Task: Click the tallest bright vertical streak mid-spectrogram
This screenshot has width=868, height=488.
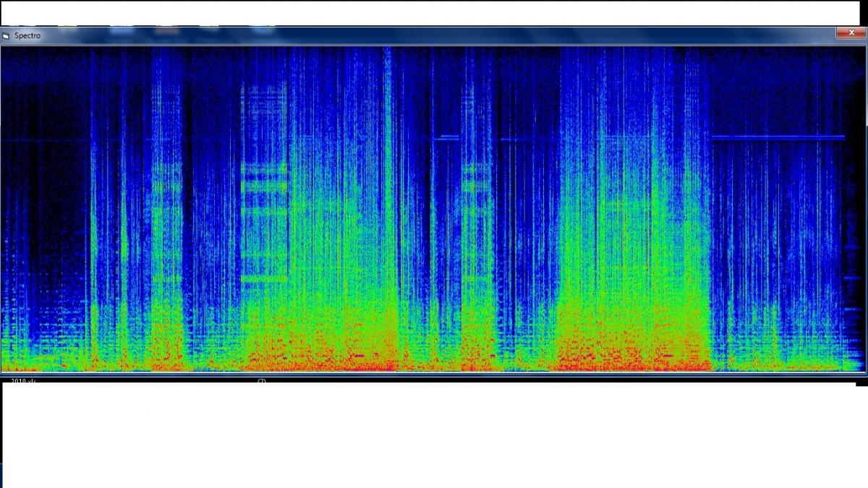Action: (388, 181)
